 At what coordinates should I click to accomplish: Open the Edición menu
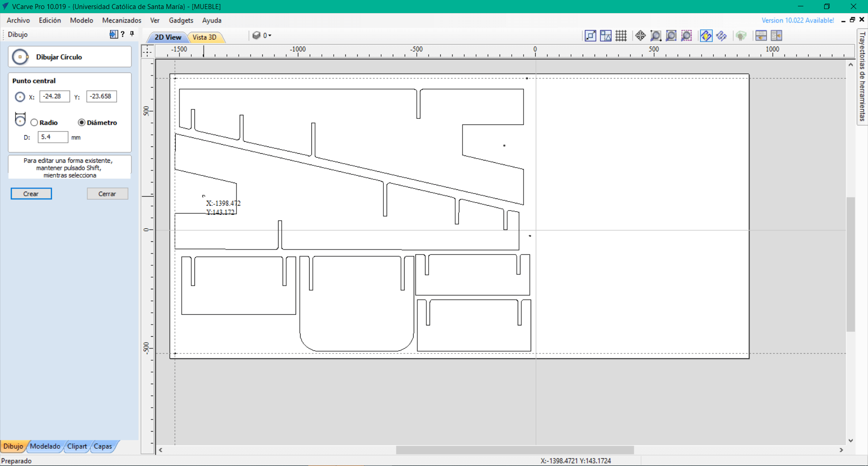coord(50,20)
